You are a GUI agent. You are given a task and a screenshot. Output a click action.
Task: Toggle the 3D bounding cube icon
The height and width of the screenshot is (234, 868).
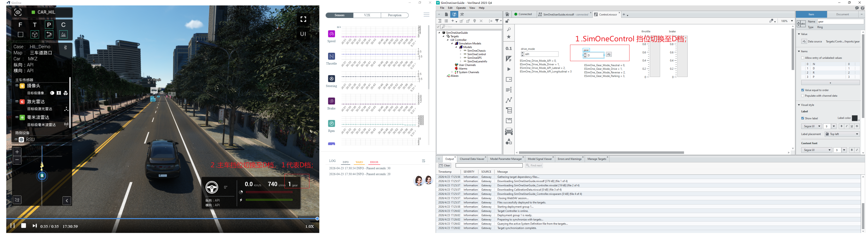coord(35,34)
